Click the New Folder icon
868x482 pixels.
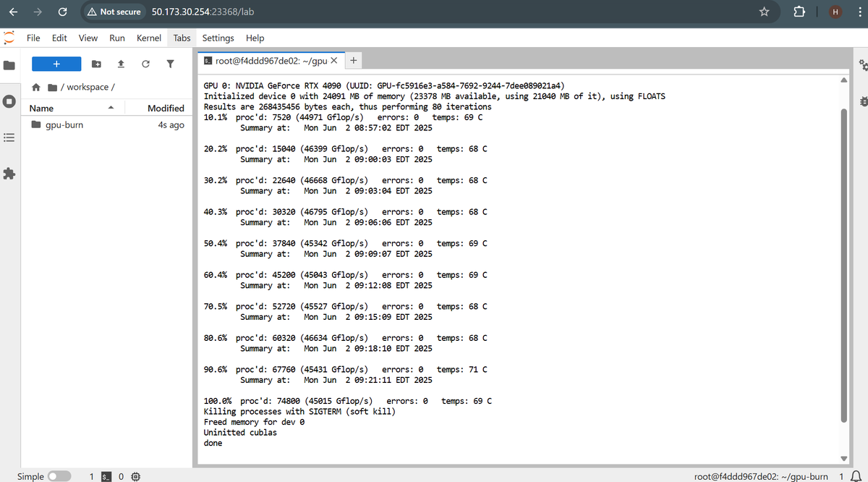[96, 64]
